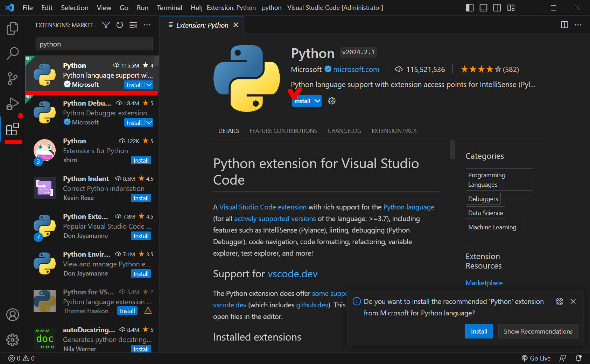Click Python extension logo in detail page
Image resolution: width=590 pixels, height=364 pixels.
247,78
